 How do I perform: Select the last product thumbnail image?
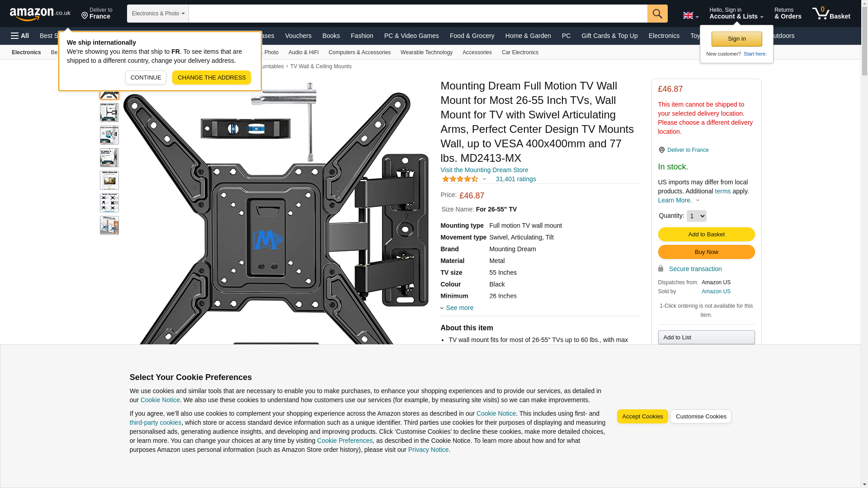(109, 225)
